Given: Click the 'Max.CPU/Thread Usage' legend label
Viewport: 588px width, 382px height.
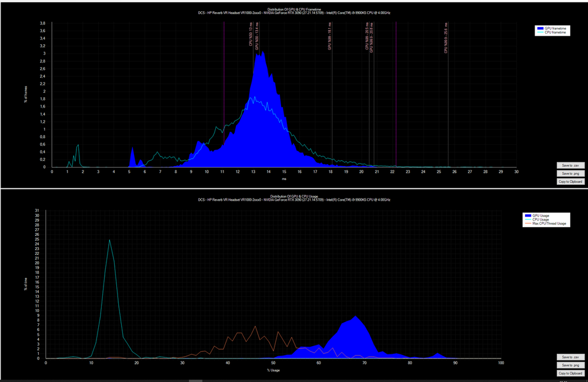Looking at the screenshot, I should (549, 224).
